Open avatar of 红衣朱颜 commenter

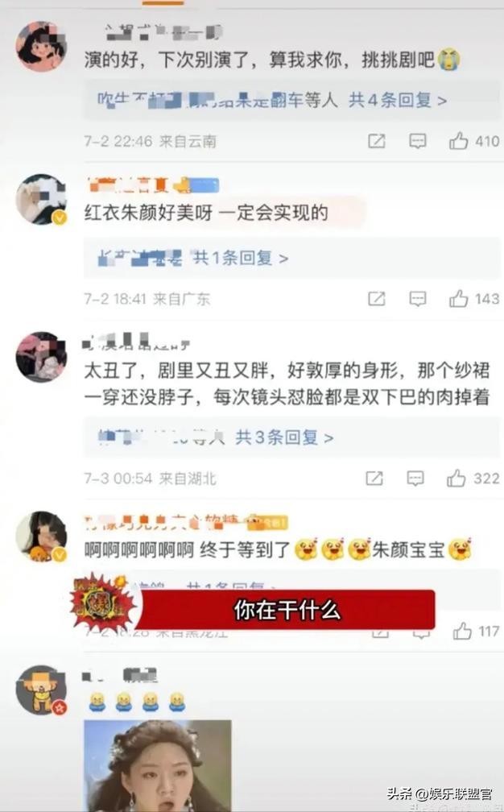click(x=41, y=200)
